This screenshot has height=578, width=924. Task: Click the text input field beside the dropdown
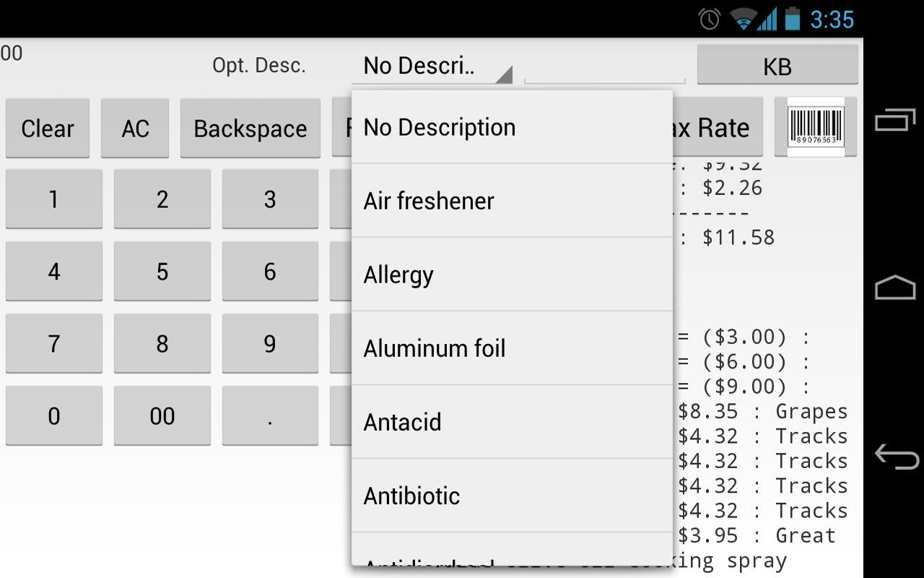point(603,66)
